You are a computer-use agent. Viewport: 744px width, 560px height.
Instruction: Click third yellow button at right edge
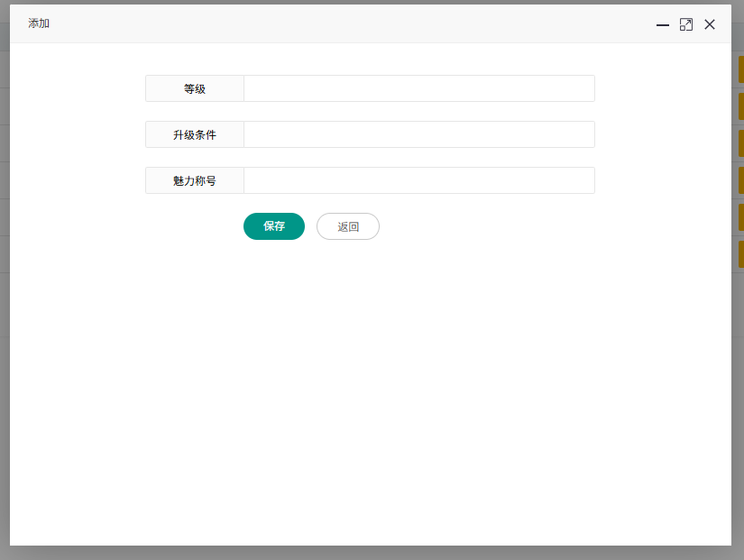(740, 143)
